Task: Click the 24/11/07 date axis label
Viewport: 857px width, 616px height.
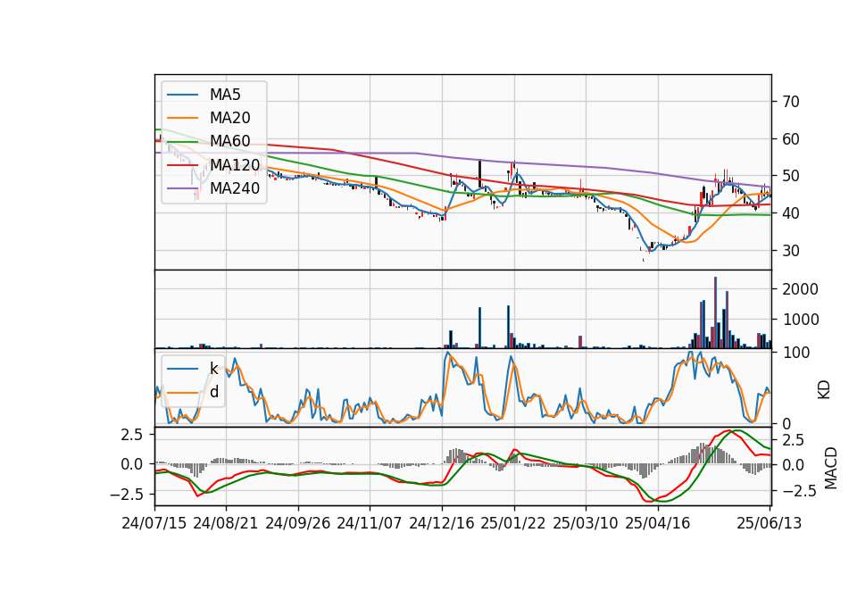Action: coord(369,523)
